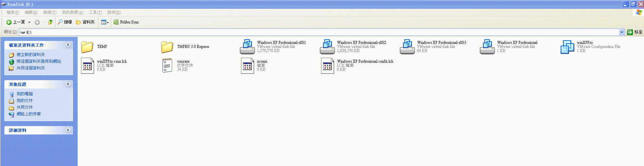Go to 我的文件
Viewport: 644px width, 166px height.
pyautogui.click(x=25, y=101)
